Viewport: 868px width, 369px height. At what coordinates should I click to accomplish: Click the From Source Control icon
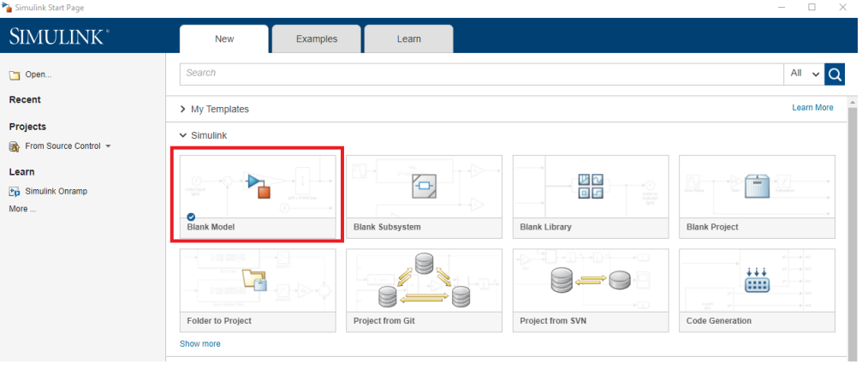[x=15, y=146]
